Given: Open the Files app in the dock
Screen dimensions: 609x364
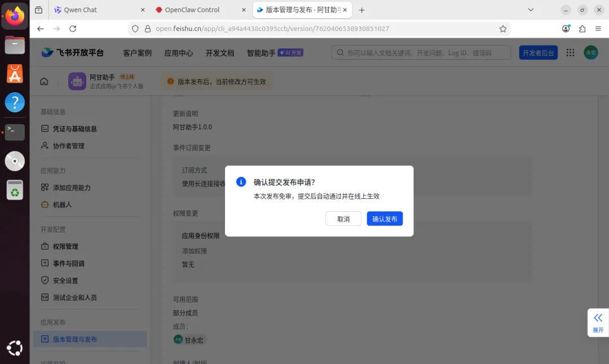Looking at the screenshot, I should pyautogui.click(x=15, y=45).
